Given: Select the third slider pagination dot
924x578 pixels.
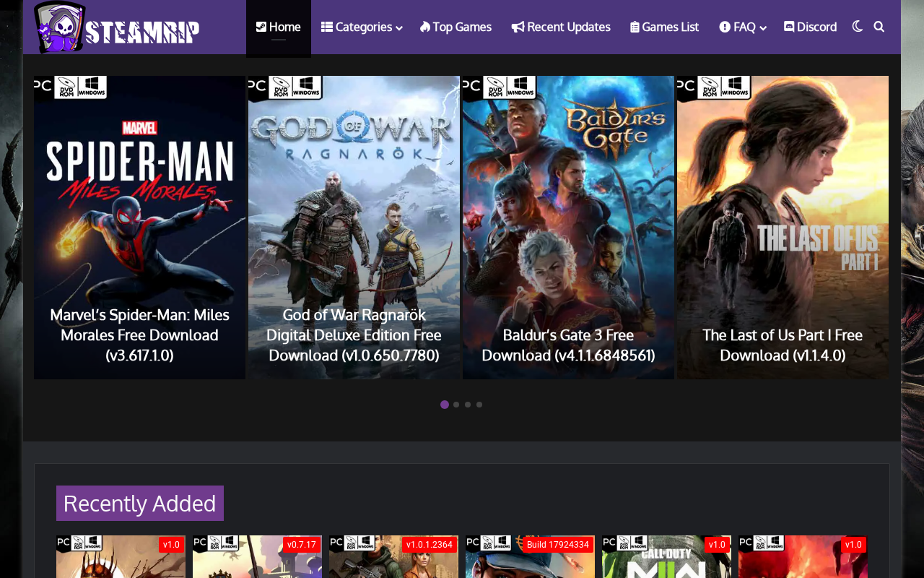Looking at the screenshot, I should tap(468, 405).
